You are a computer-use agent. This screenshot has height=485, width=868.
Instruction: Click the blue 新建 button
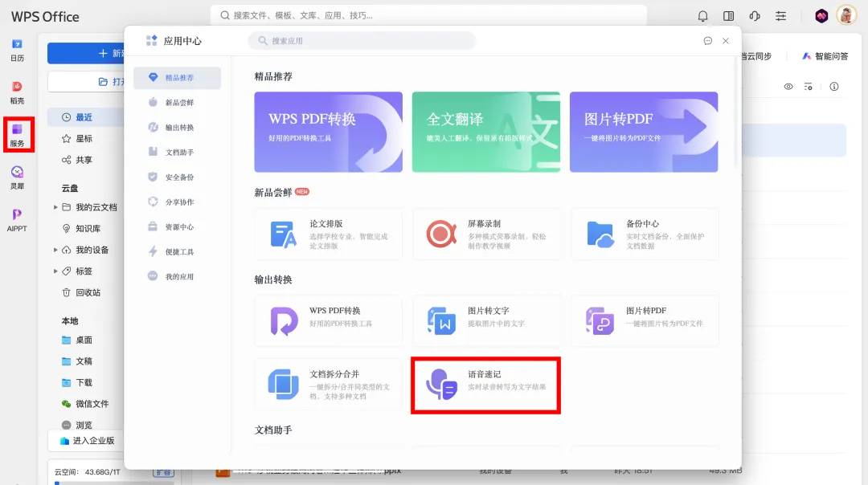86,53
